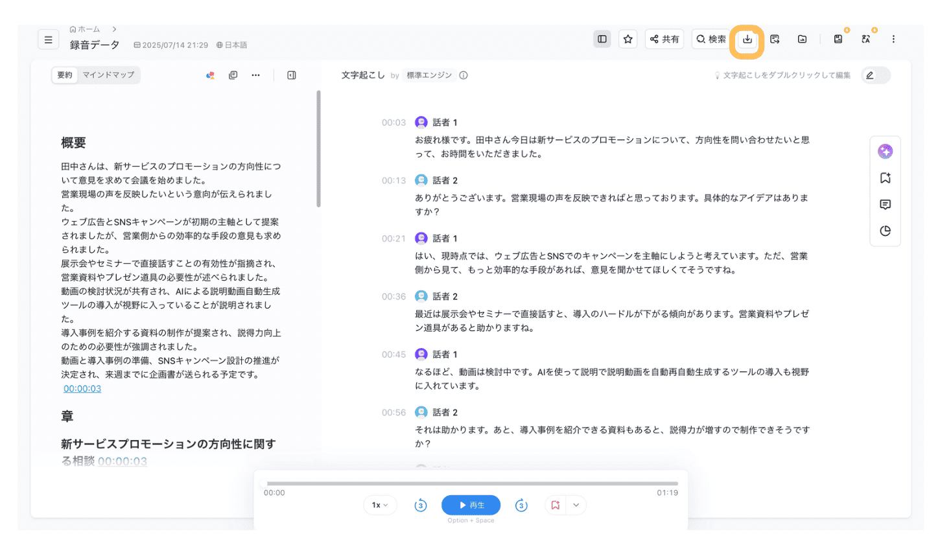Screen dimensions: 940x560
Task: Jump to the 00:56 transcript timestamp
Action: click(394, 413)
